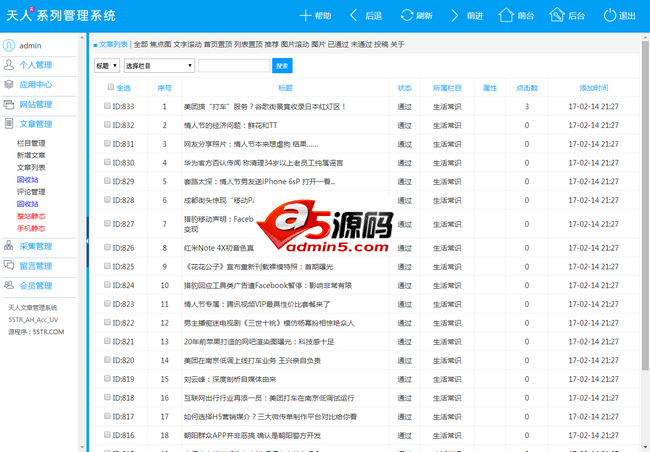
Task: Check the box for ID:816
Action: (x=107, y=435)
